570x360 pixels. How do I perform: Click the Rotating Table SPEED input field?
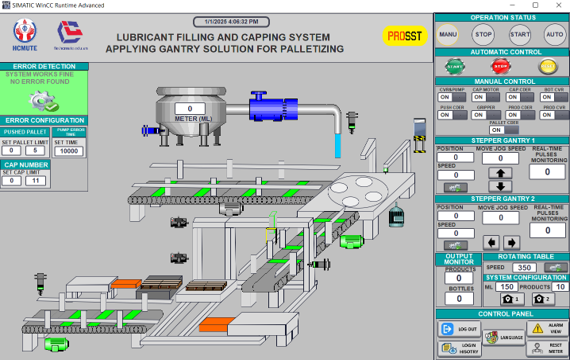click(x=524, y=268)
